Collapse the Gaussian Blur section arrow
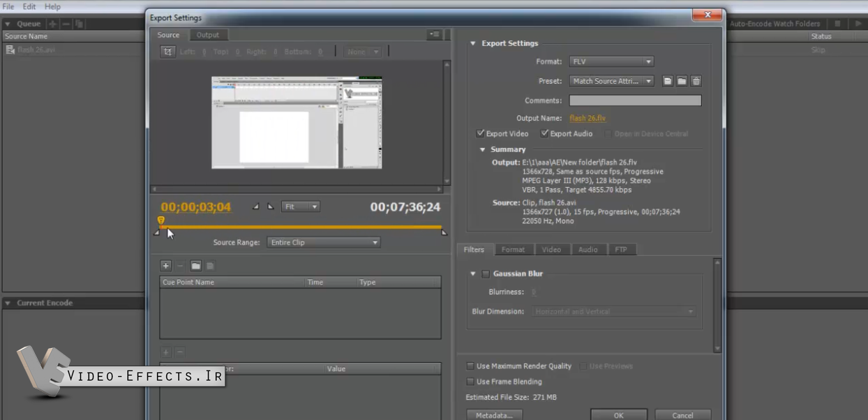 click(473, 274)
